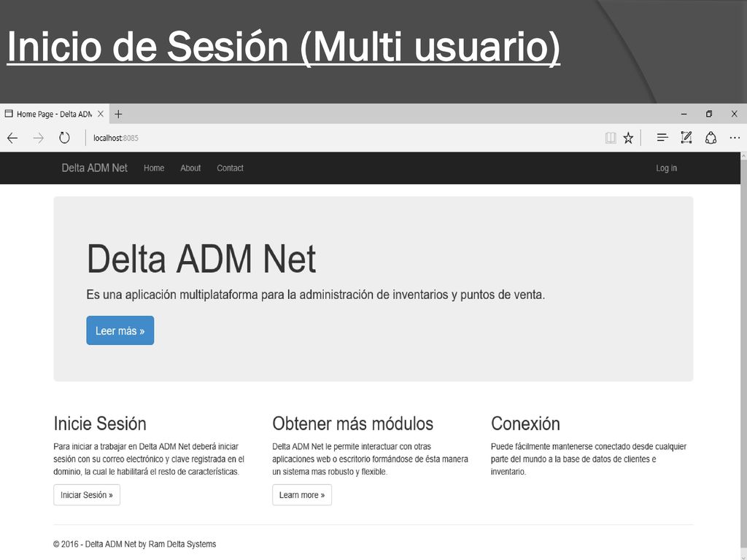Click the Iniciar Sesión » button

click(87, 495)
